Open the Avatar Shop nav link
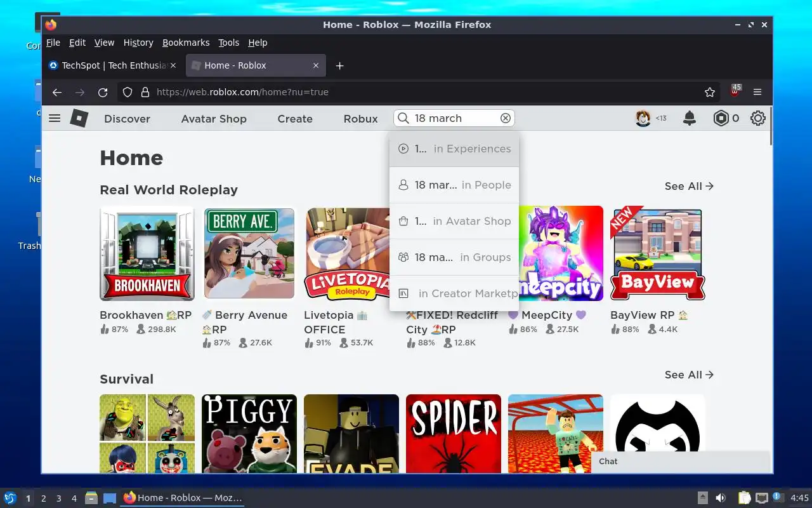The height and width of the screenshot is (508, 812). click(x=214, y=119)
